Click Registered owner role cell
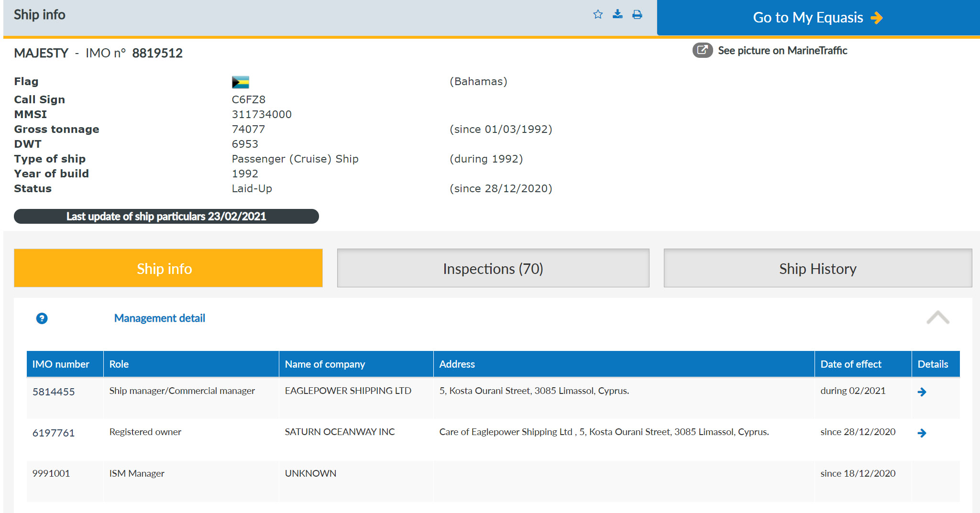Screen dimensions: 980x513 pyautogui.click(x=145, y=432)
